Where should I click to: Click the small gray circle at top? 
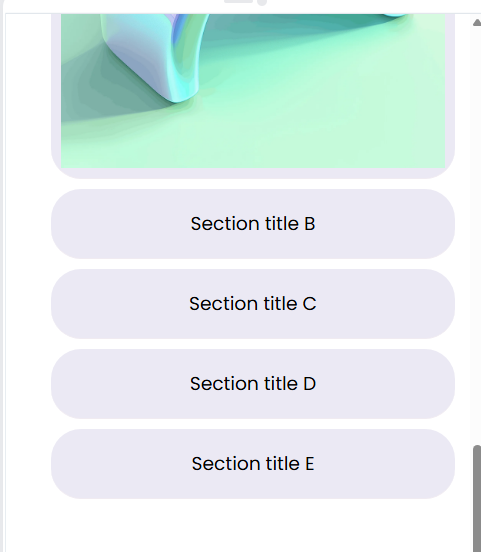click(262, 2)
